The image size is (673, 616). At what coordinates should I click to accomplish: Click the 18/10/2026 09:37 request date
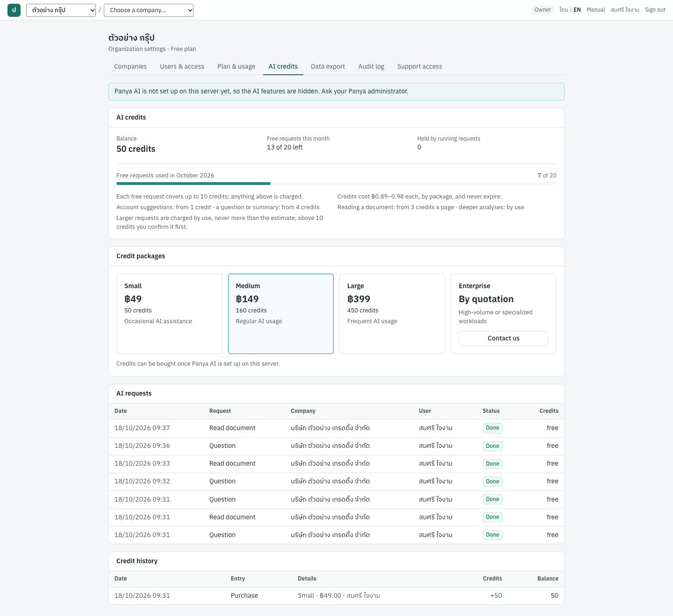pyautogui.click(x=143, y=428)
